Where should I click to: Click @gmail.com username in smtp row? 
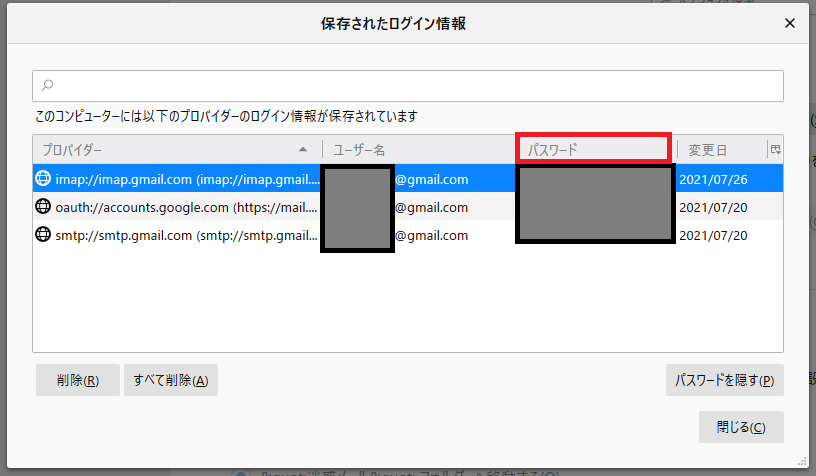point(431,236)
